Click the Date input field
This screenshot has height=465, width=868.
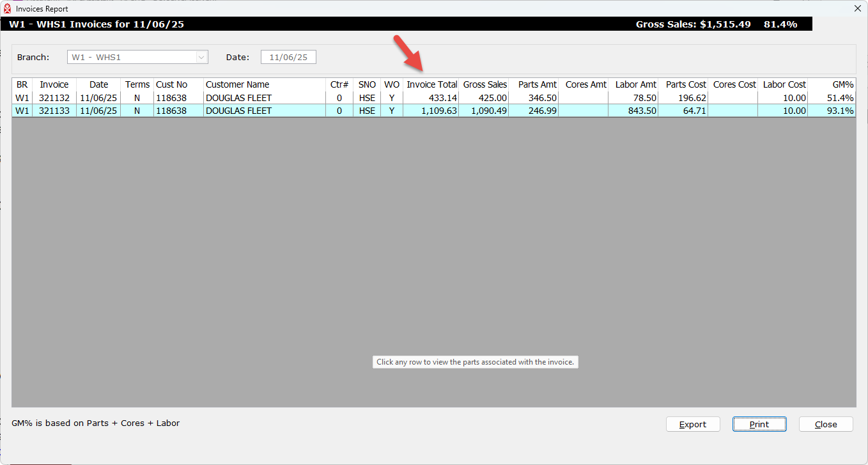(x=288, y=58)
